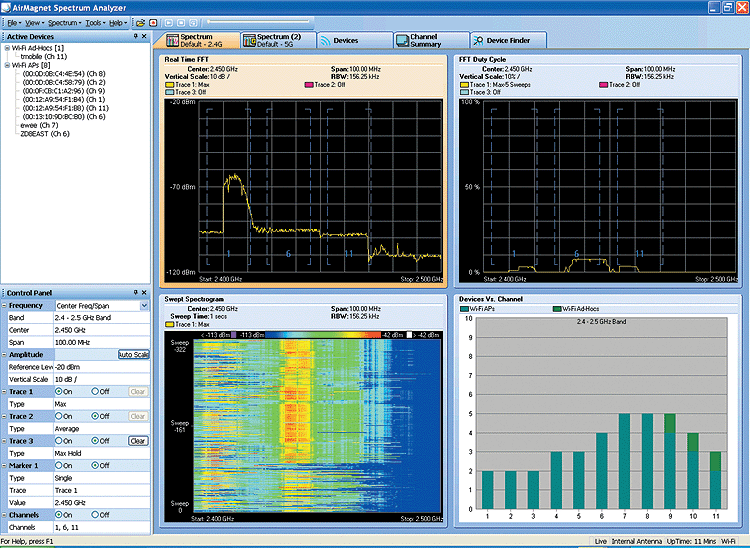
Task: Click the Auto Scale button
Action: click(133, 354)
